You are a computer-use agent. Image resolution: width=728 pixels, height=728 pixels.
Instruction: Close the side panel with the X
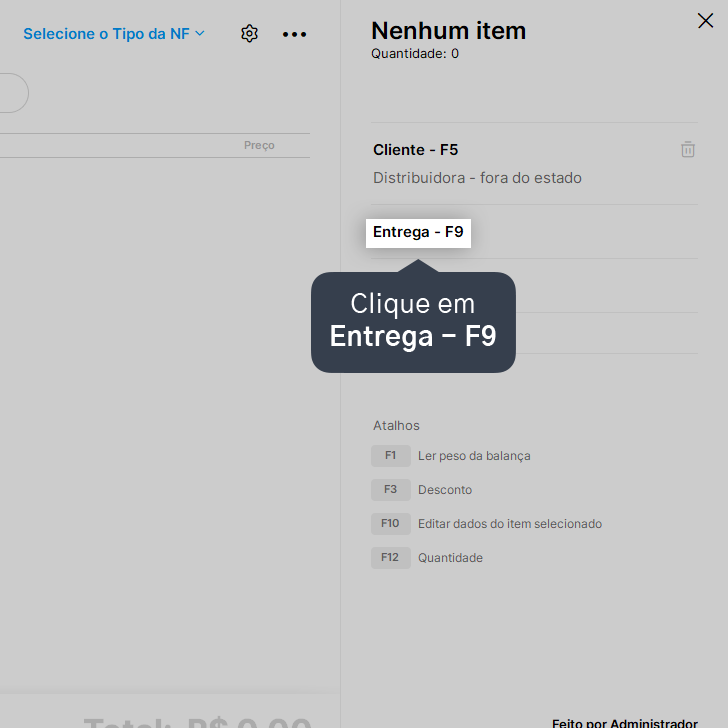click(x=705, y=21)
